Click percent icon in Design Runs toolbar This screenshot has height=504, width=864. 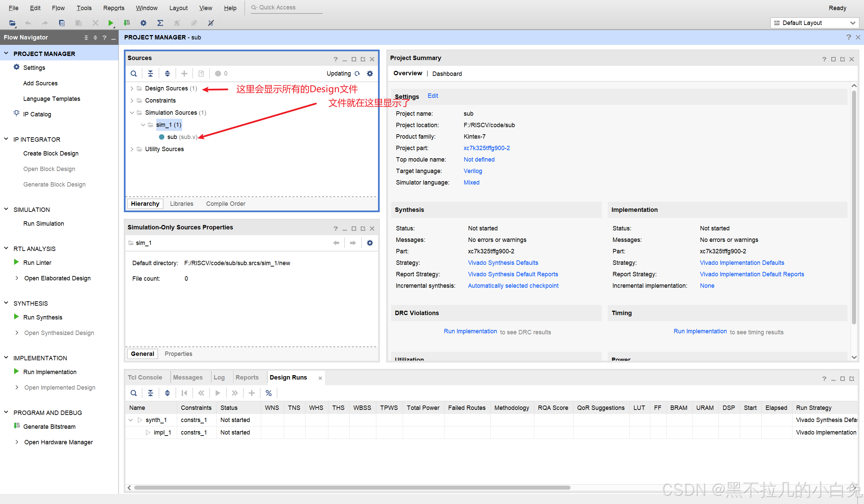click(x=268, y=393)
